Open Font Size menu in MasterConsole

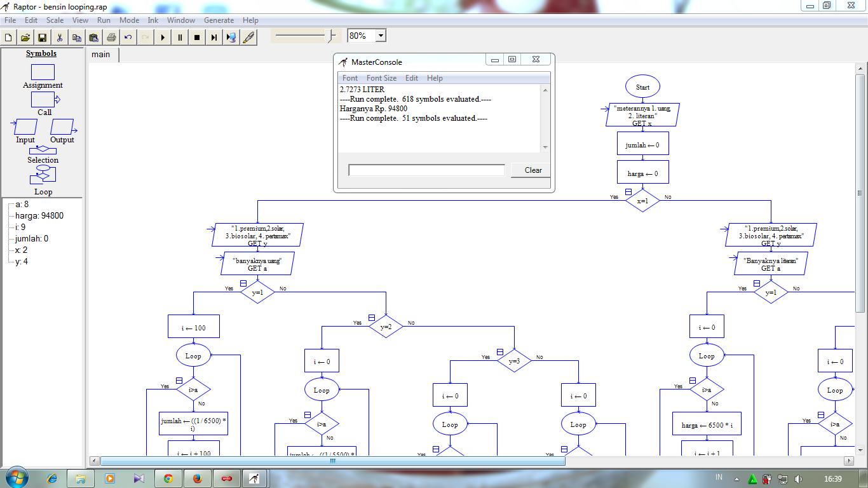point(381,78)
